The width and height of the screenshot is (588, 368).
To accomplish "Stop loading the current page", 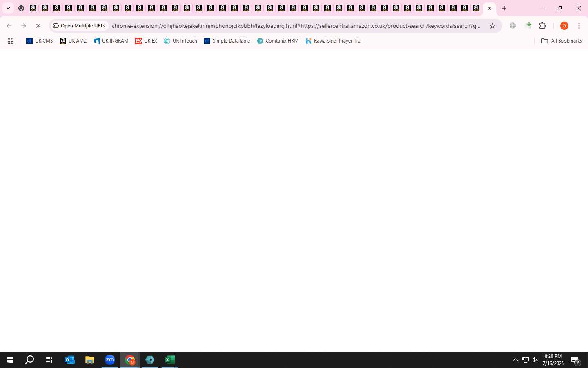I will point(38,26).
